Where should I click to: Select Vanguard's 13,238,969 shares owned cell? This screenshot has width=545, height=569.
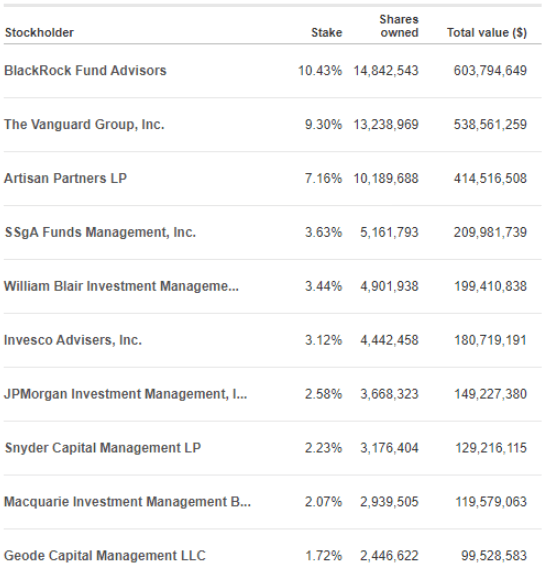(x=386, y=124)
